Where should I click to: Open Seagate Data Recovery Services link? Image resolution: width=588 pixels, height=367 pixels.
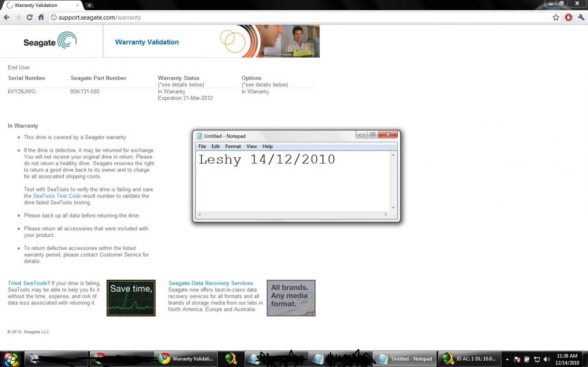(x=210, y=283)
